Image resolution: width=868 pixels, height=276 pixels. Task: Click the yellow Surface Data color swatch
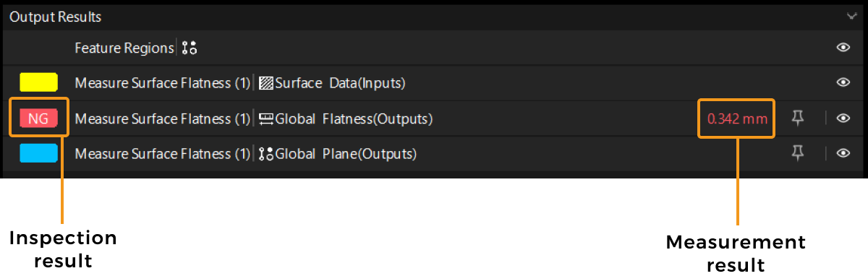[x=38, y=82]
